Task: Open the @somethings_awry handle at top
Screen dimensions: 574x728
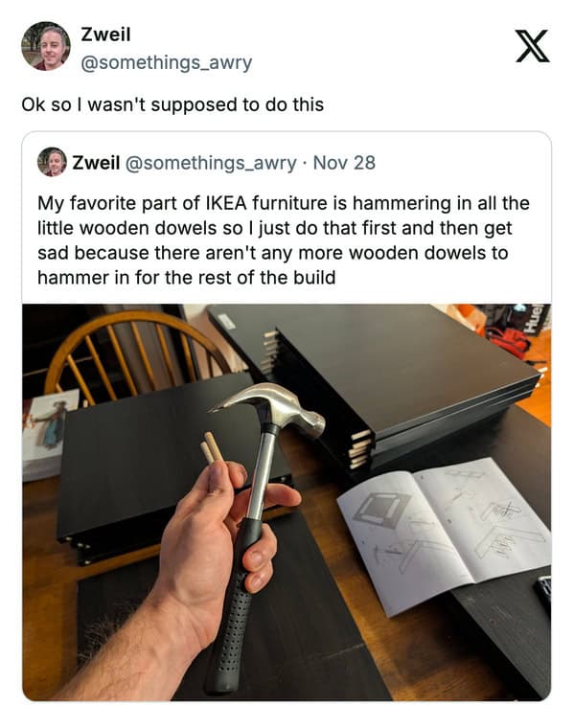Action: 166,62
